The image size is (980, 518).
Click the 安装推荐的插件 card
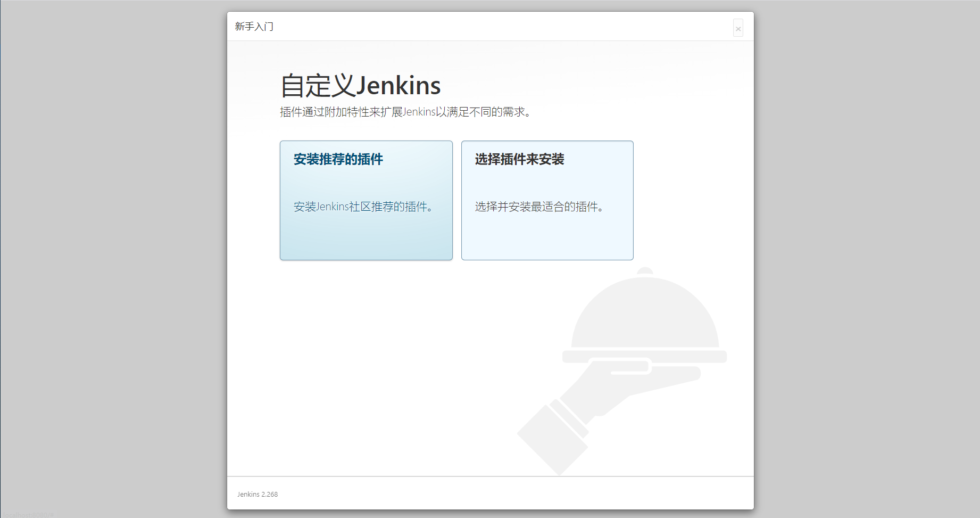pyautogui.click(x=366, y=200)
